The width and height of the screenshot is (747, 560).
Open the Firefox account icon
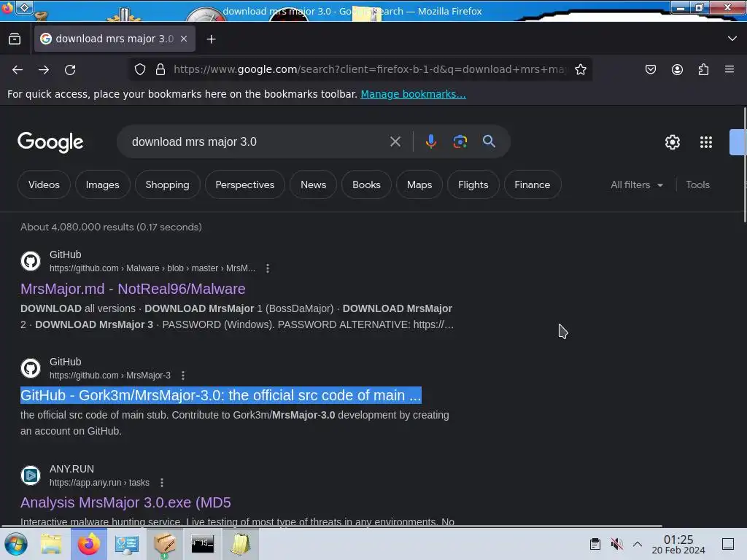click(x=677, y=69)
